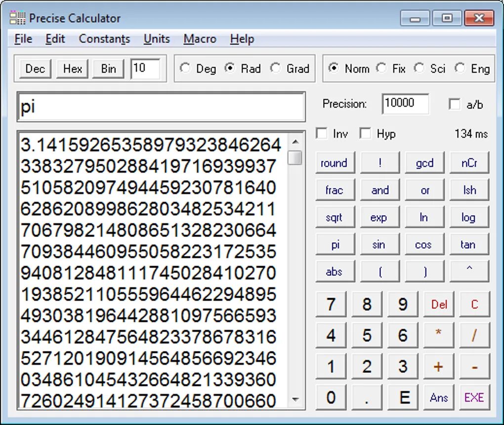The image size is (504, 425).
Task: Click the decimal point button
Action: (367, 397)
